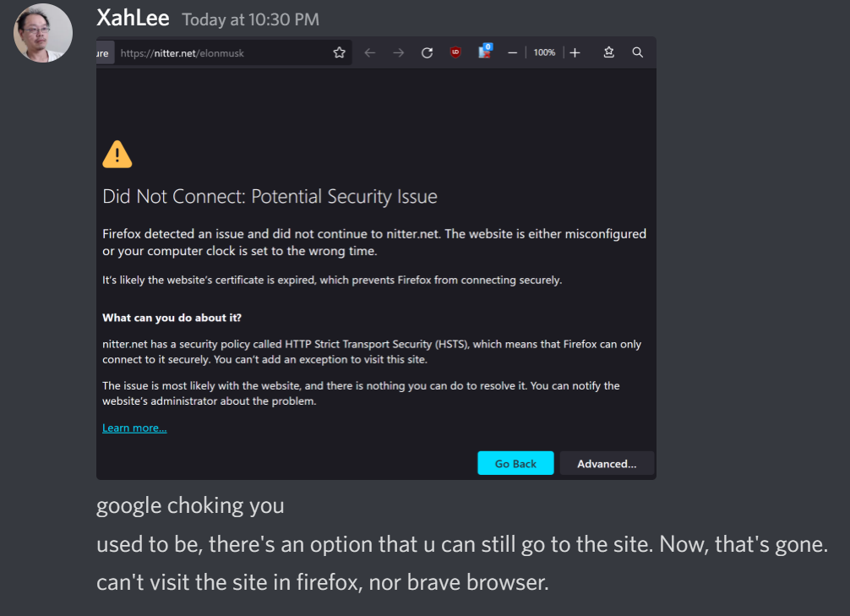Zoom out with the minus button

(x=512, y=52)
